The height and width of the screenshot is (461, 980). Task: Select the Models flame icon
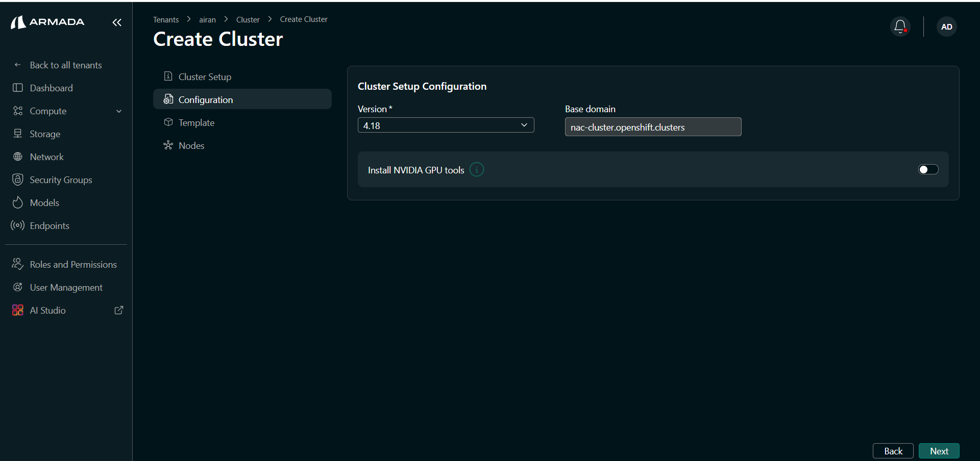(x=17, y=202)
